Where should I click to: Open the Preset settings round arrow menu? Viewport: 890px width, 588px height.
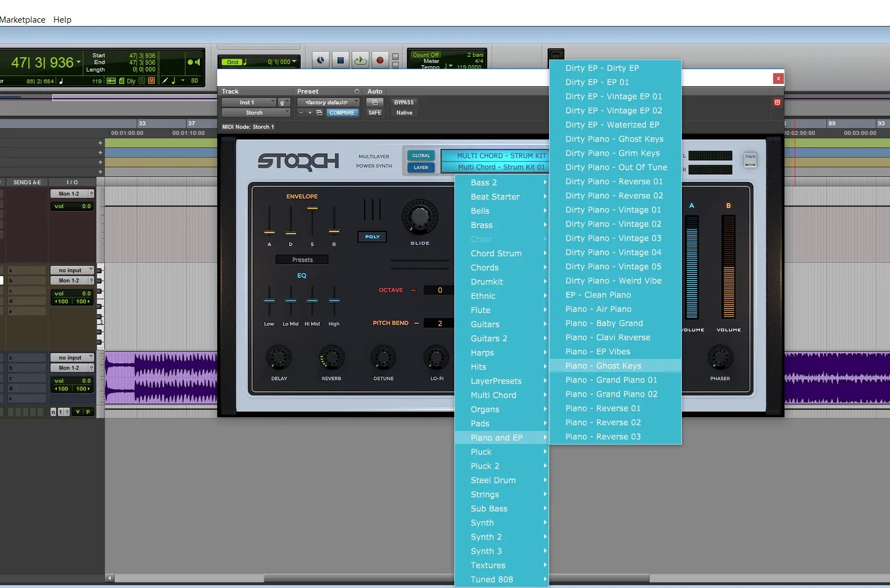tap(357, 91)
